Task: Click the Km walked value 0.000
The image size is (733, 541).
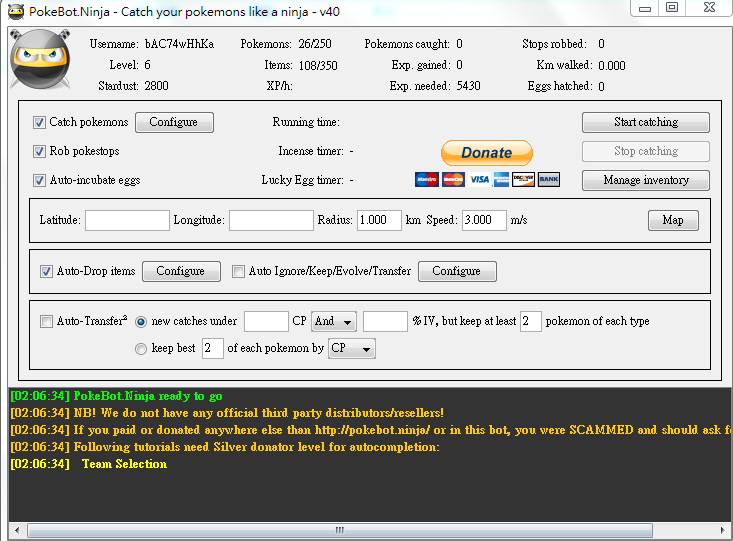Action: click(612, 65)
